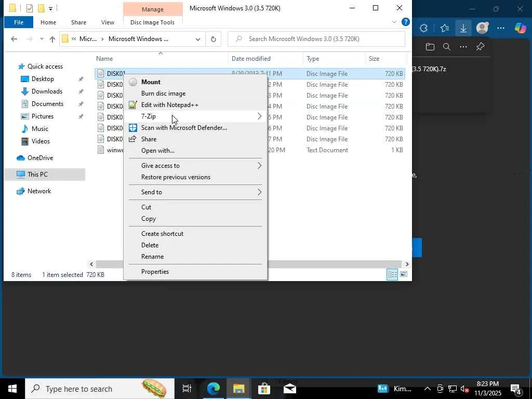532x399 pixels.
Task: Click Properties icon in quick access toolbar
Action: [30, 8]
